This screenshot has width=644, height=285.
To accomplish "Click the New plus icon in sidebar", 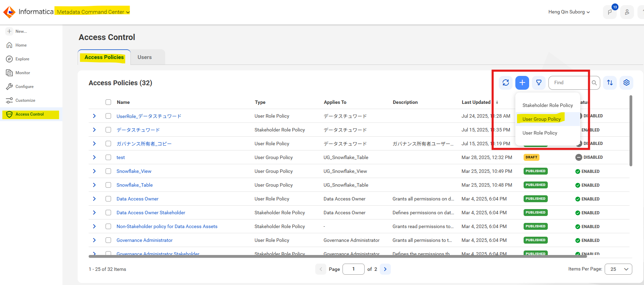I will tap(9, 31).
